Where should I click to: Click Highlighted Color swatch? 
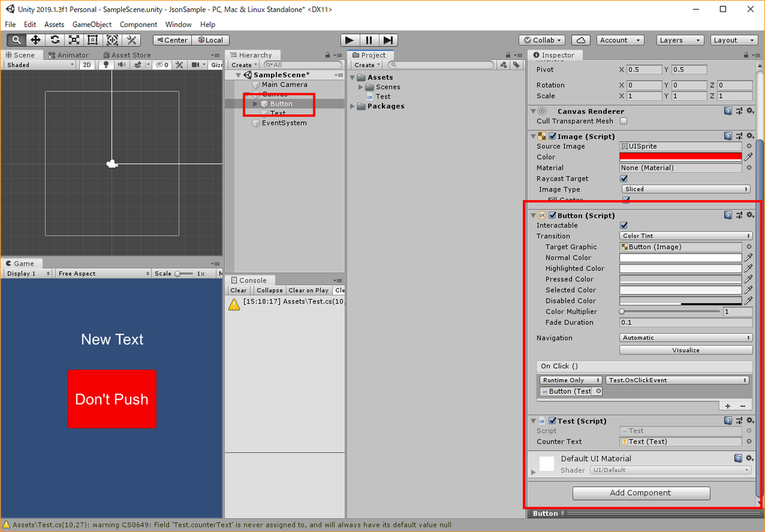pos(681,269)
